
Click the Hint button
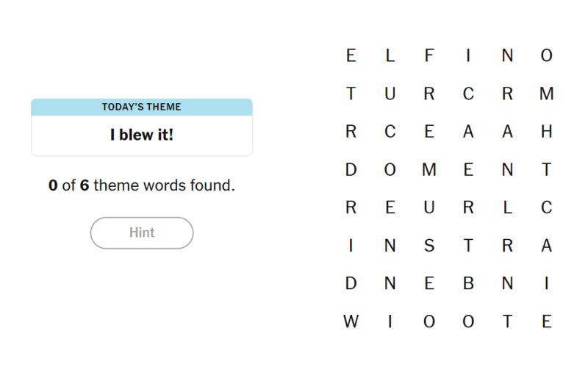tap(142, 232)
